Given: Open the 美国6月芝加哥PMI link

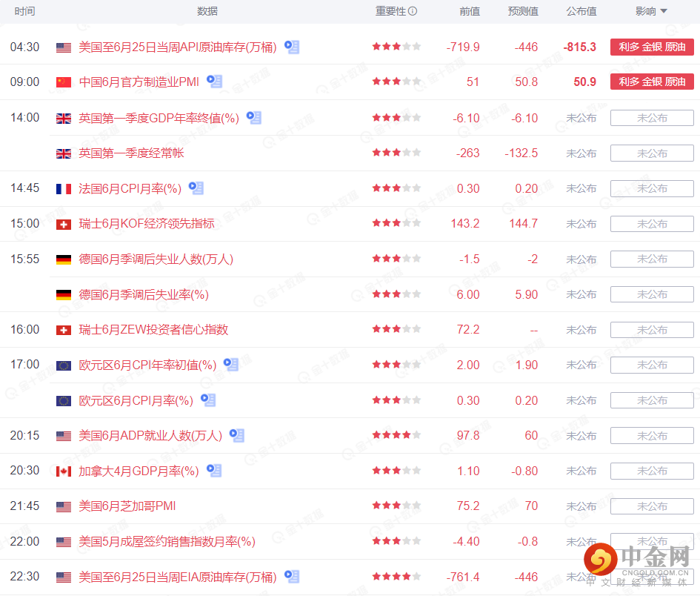Looking at the screenshot, I should (x=127, y=506).
